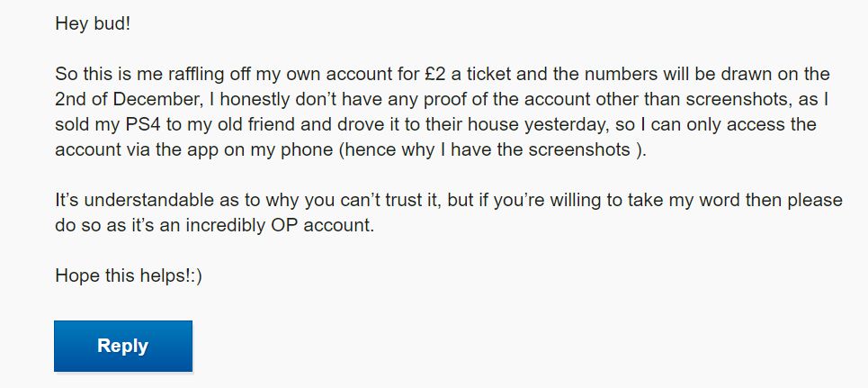This screenshot has width=868, height=388.
Task: Click the "app on my phone" phrase
Action: click(x=256, y=150)
